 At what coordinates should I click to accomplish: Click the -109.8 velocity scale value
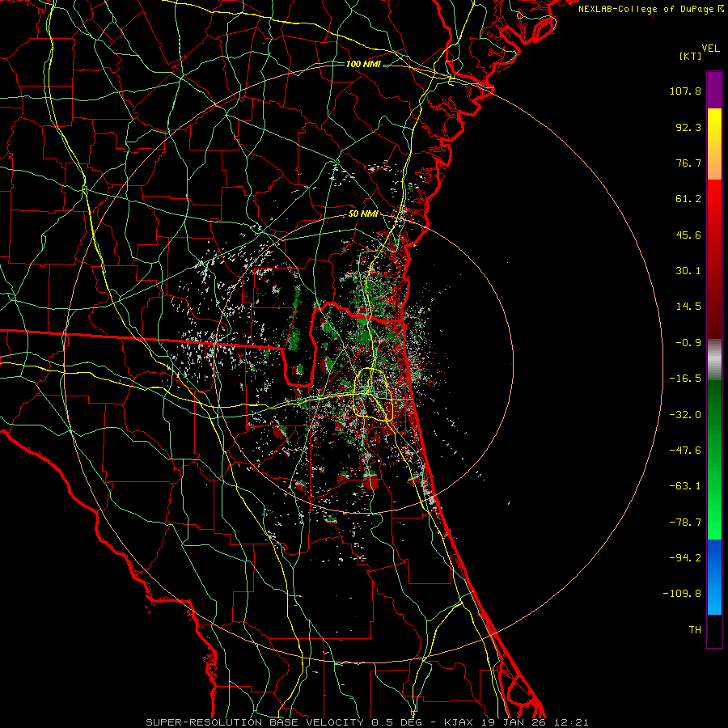click(x=682, y=594)
